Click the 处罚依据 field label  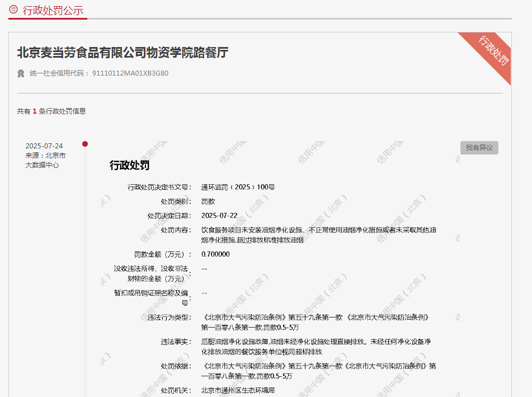pos(176,366)
